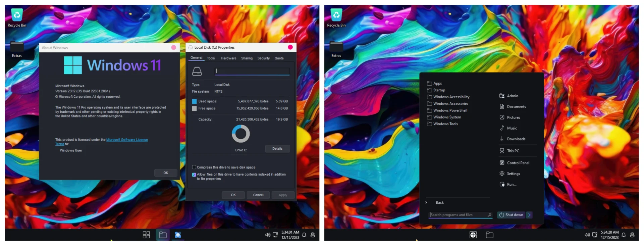This screenshot has width=644, height=246.
Task: Expand Windows PowerShell folder
Action: point(447,110)
